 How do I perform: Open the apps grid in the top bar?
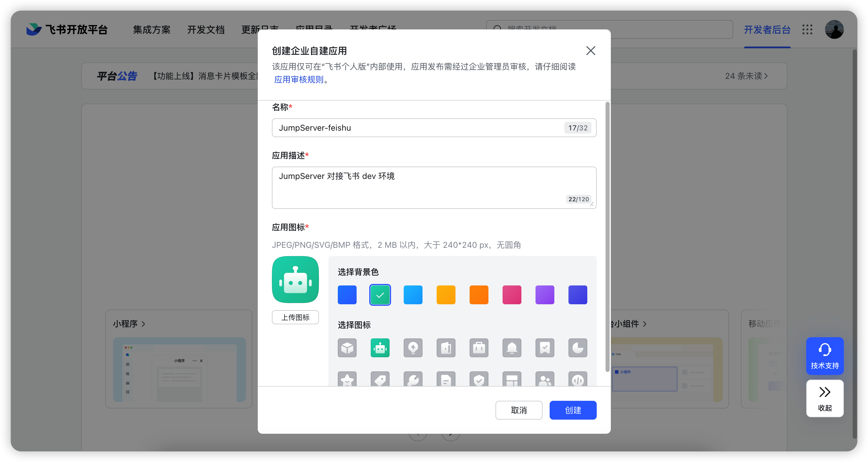(x=807, y=29)
